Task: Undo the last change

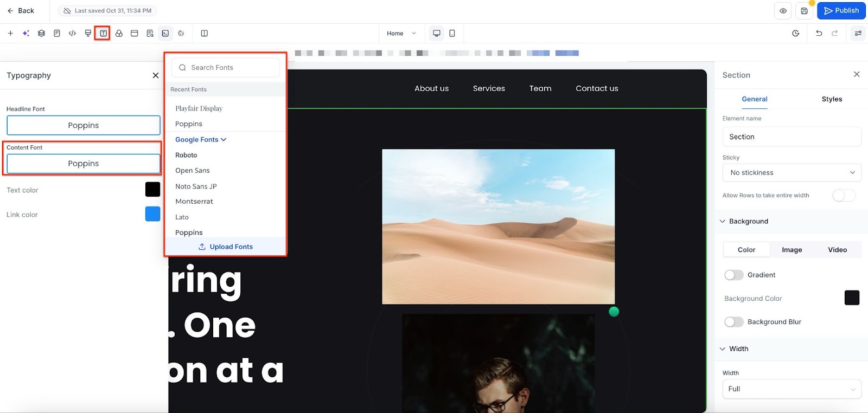Action: 819,34
